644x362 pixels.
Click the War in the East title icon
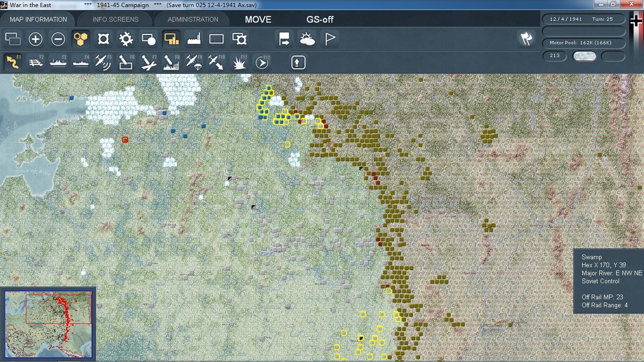(x=4, y=5)
